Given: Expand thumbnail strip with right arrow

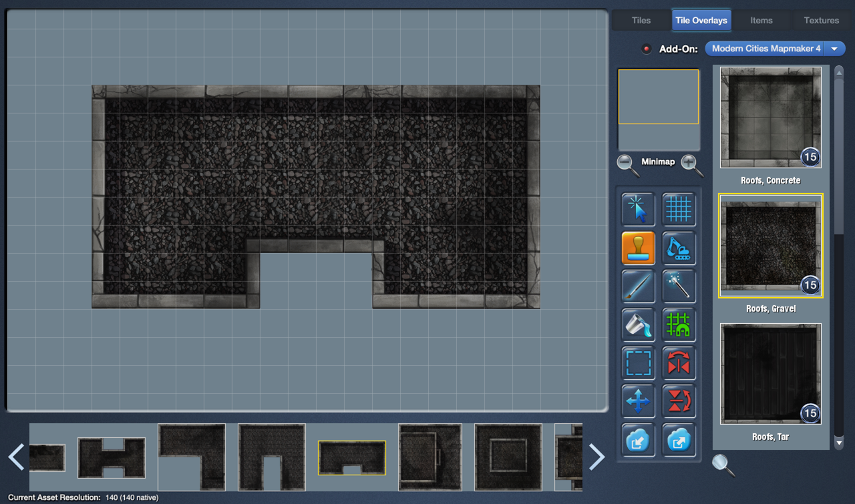Looking at the screenshot, I should pyautogui.click(x=596, y=457).
